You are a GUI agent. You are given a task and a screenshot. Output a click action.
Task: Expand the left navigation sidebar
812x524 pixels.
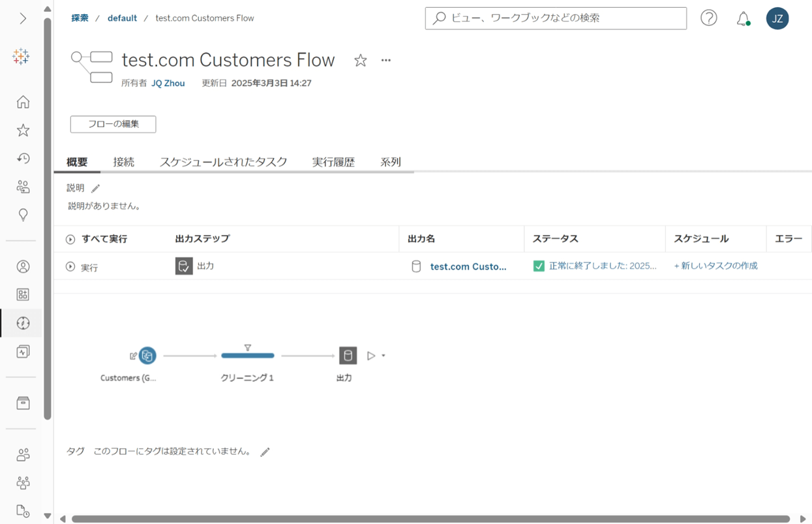pyautogui.click(x=23, y=18)
